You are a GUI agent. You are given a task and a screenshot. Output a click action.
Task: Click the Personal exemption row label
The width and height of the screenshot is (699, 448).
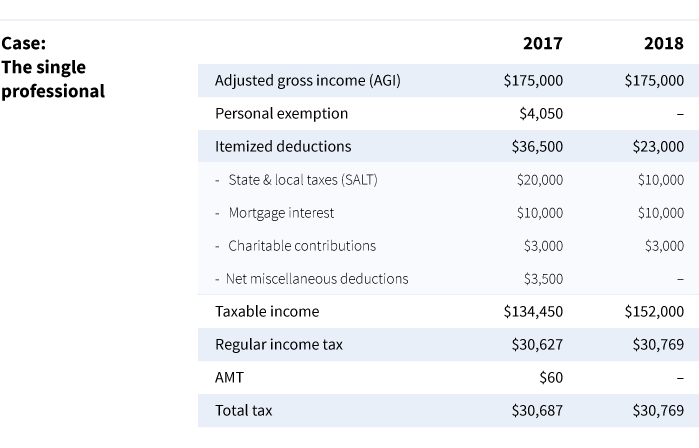(282, 114)
